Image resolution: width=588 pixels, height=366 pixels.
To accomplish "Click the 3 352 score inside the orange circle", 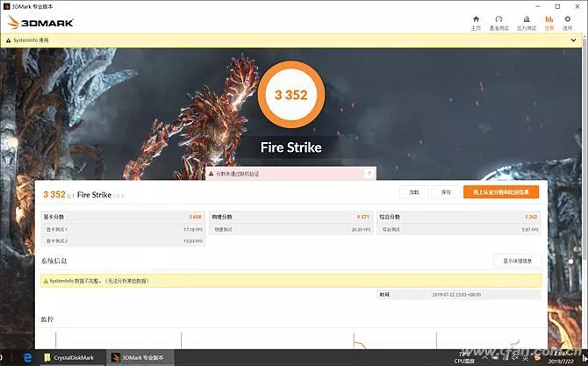I will [291, 95].
